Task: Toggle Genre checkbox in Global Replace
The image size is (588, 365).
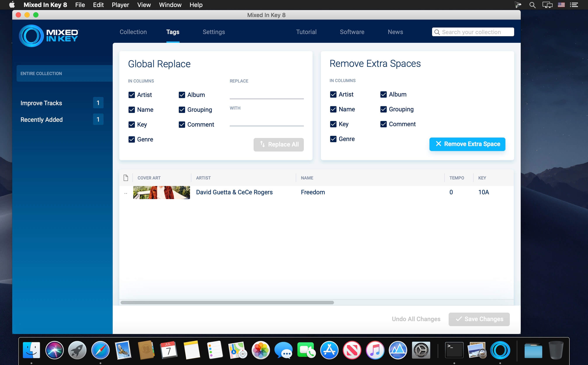Action: click(132, 139)
